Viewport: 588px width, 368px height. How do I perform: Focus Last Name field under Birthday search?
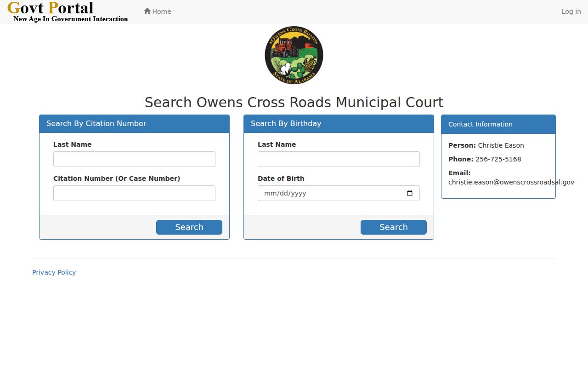coord(339,159)
